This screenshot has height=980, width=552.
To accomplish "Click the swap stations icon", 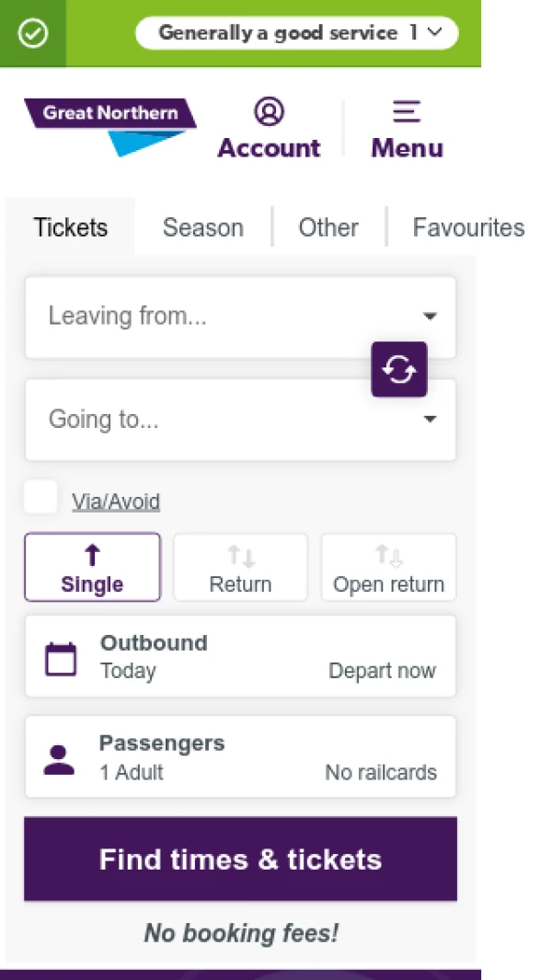I will coord(399,370).
